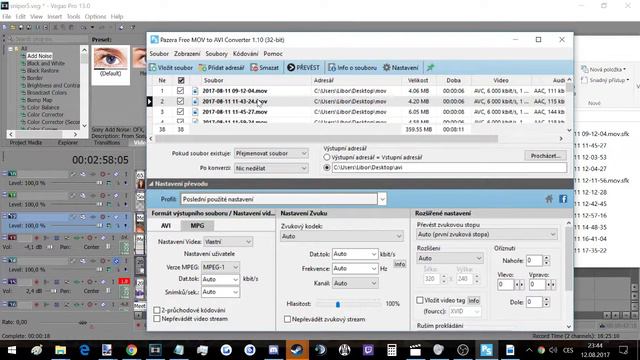Open Info o souboru in the toolbar
Image resolution: width=640 pixels, height=360 pixels.
(x=352, y=68)
